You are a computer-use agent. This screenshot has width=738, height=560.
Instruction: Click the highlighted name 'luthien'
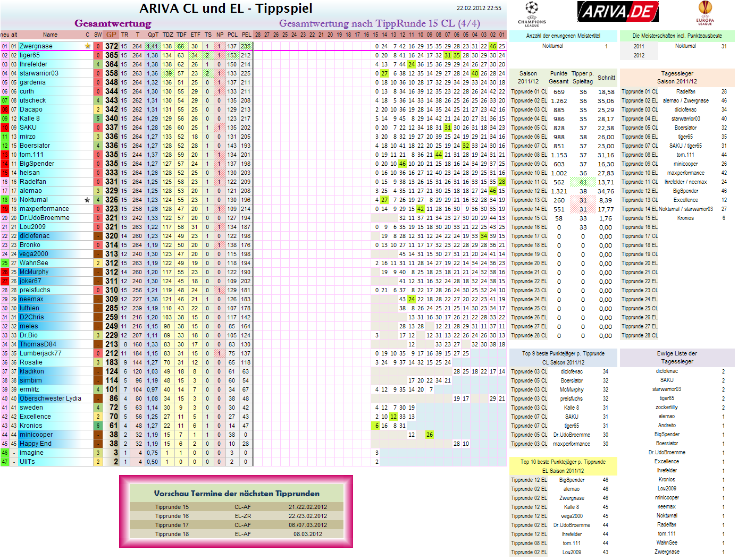tap(29, 308)
